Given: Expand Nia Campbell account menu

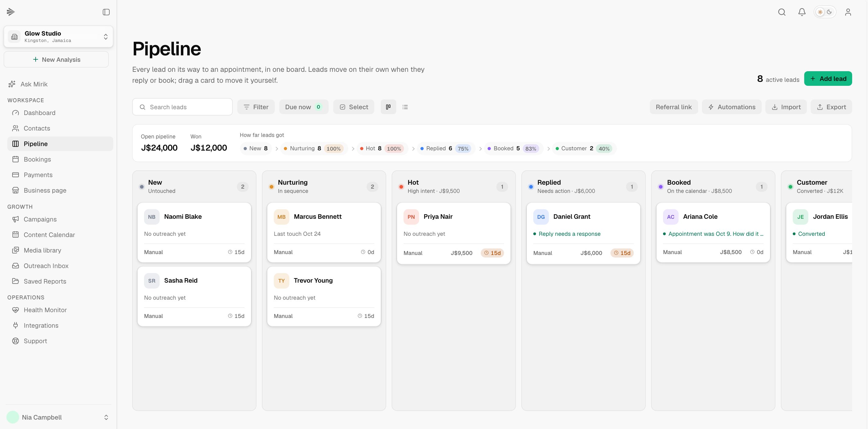Looking at the screenshot, I should (58, 417).
